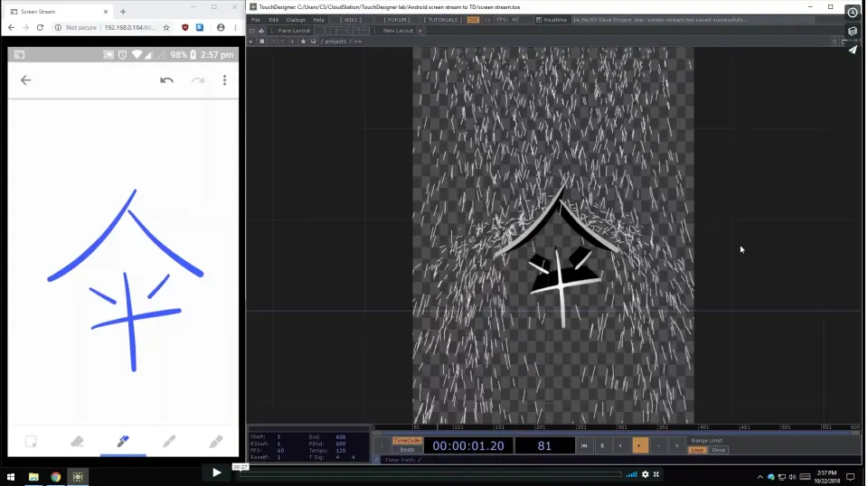The width and height of the screenshot is (868, 486).
Task: Click project1 in network path
Action: pyautogui.click(x=335, y=42)
